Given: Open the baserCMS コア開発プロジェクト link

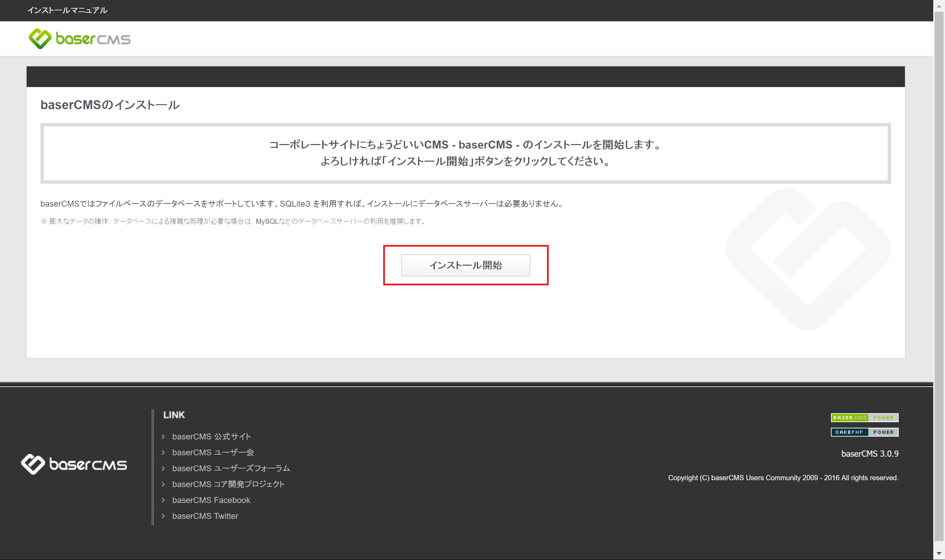Looking at the screenshot, I should (x=228, y=484).
